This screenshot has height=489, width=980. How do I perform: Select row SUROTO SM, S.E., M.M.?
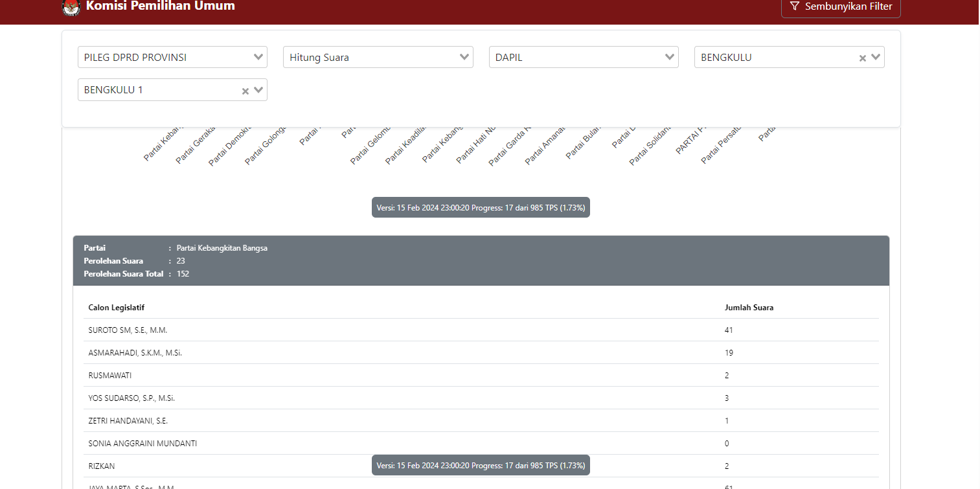(x=481, y=330)
